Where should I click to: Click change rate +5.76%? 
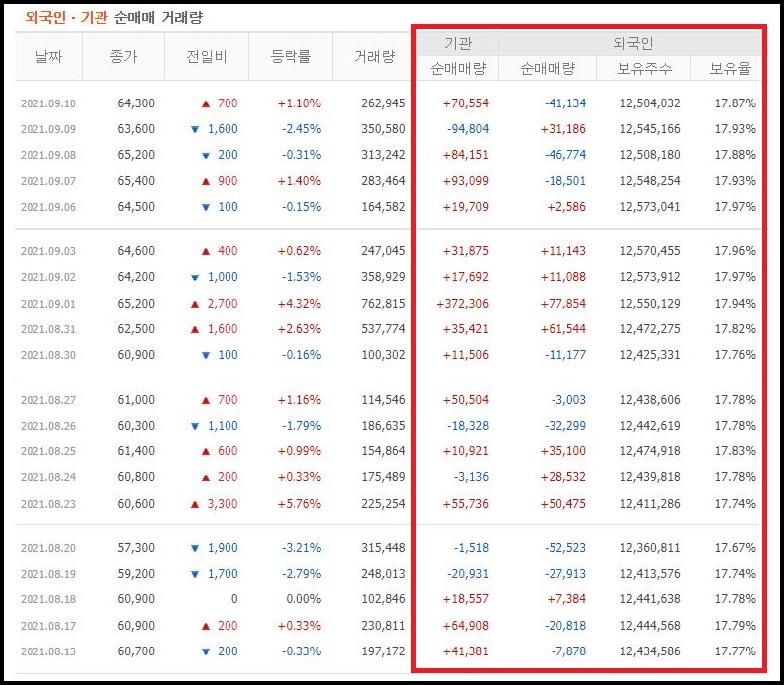click(x=299, y=504)
